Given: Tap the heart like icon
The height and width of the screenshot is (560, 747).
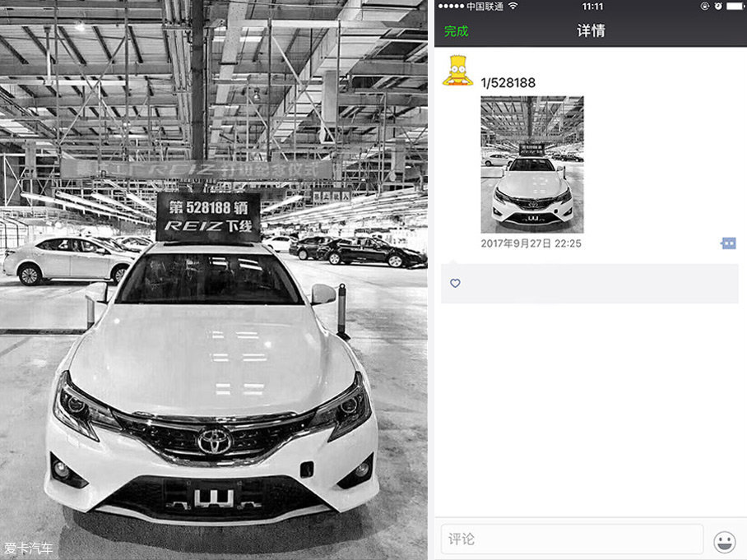Looking at the screenshot, I should coord(455,284).
